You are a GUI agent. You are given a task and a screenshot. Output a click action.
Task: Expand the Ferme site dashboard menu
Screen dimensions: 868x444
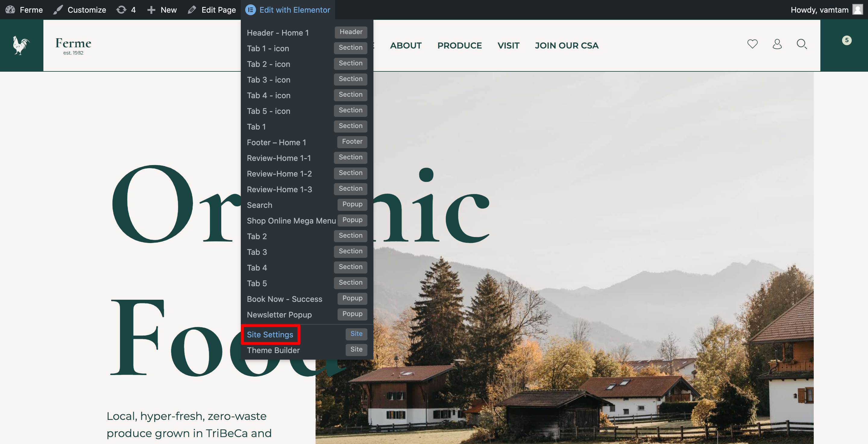pos(24,10)
